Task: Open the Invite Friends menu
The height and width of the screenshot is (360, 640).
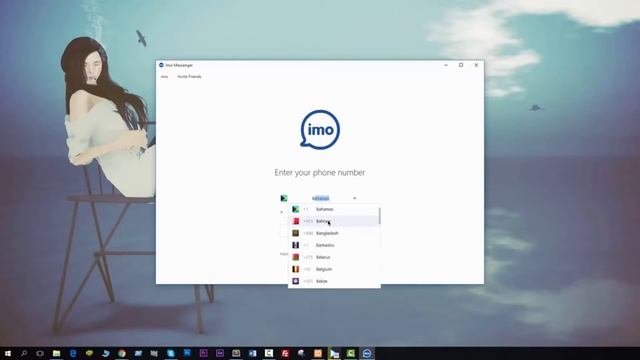Action: click(x=189, y=77)
